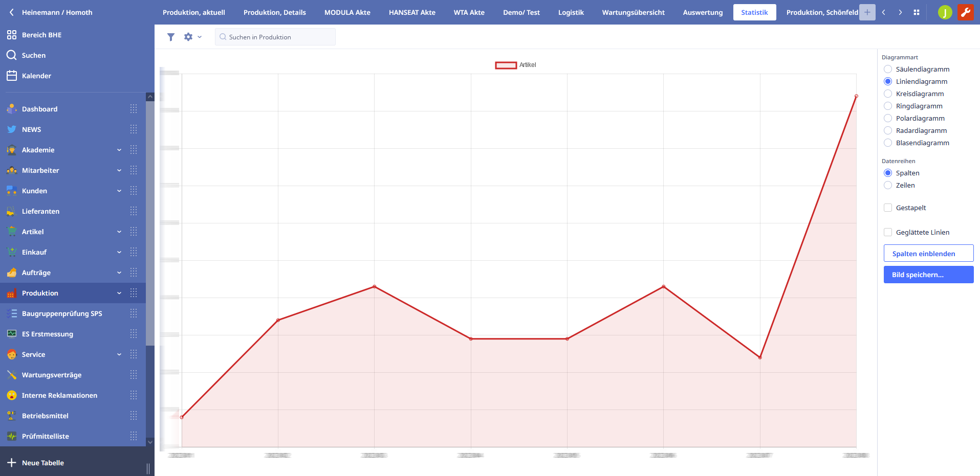Click the Prüfmittelliste waveform icon
Image resolution: width=980 pixels, height=476 pixels.
tap(12, 436)
